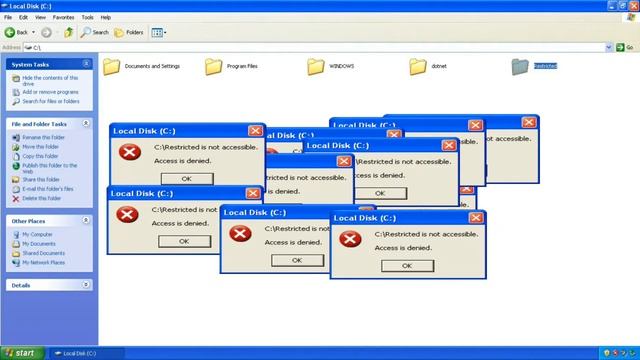The height and width of the screenshot is (360, 640).
Task: Open the View menu
Action: pos(40,18)
